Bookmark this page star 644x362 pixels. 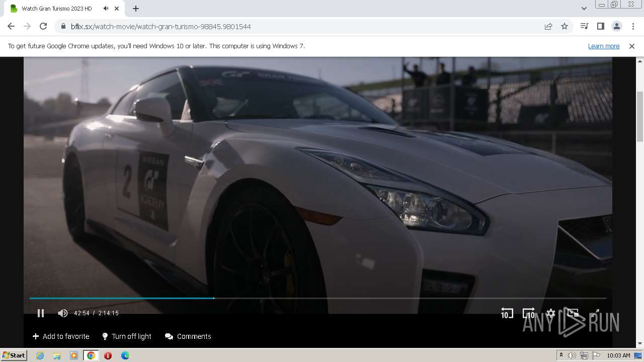pyautogui.click(x=565, y=26)
